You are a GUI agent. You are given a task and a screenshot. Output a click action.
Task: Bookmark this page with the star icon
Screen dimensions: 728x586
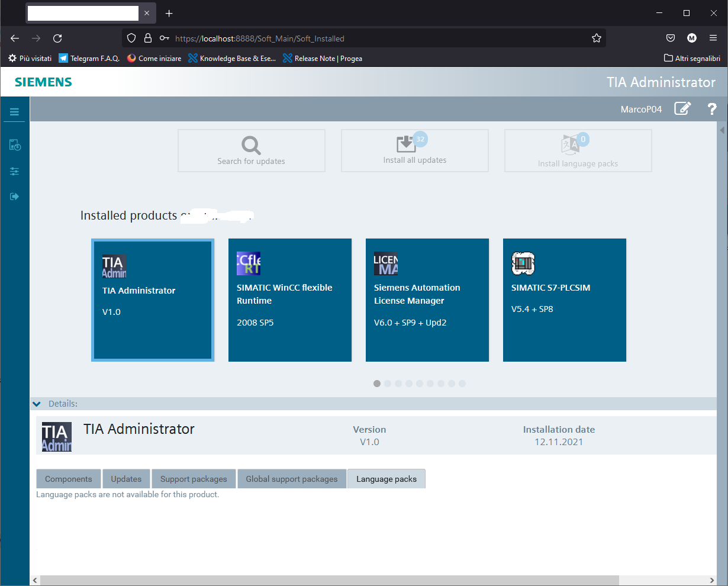tap(597, 38)
